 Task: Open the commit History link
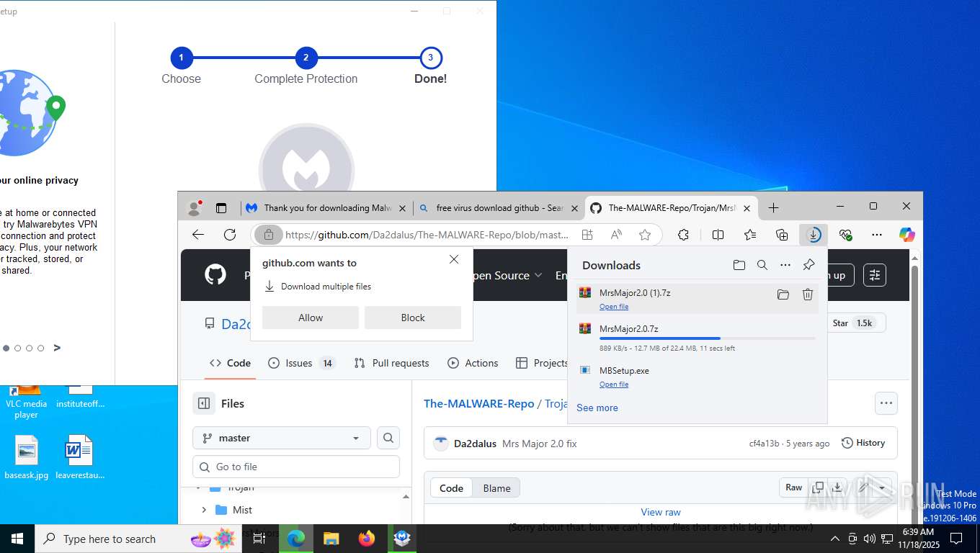tap(863, 443)
